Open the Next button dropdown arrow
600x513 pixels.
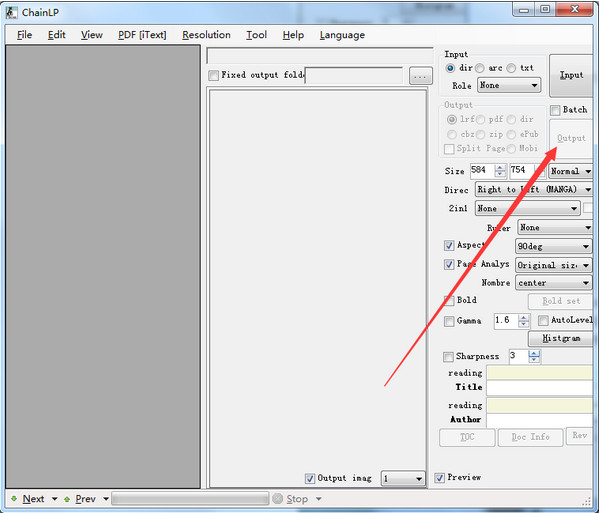tap(54, 499)
